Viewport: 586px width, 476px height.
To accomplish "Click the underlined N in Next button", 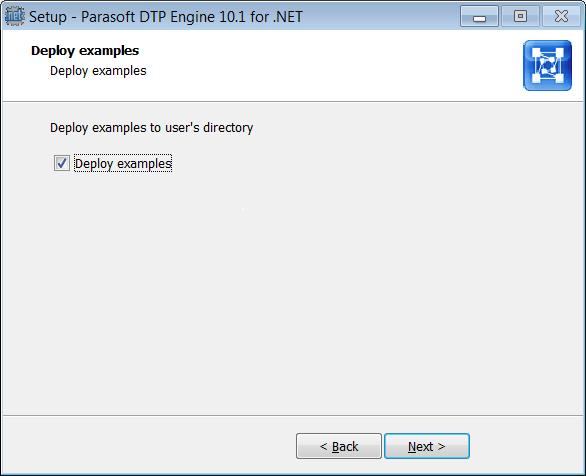I will [x=412, y=446].
